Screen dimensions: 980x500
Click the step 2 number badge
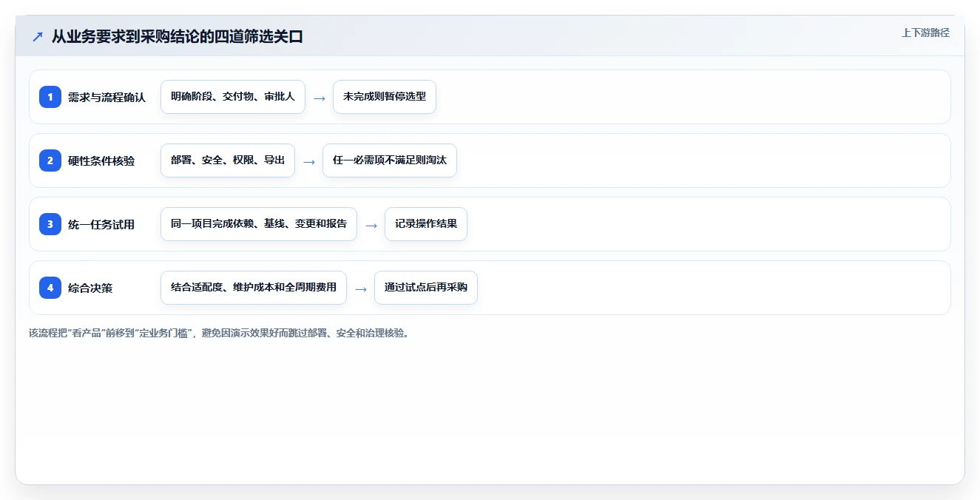(50, 161)
